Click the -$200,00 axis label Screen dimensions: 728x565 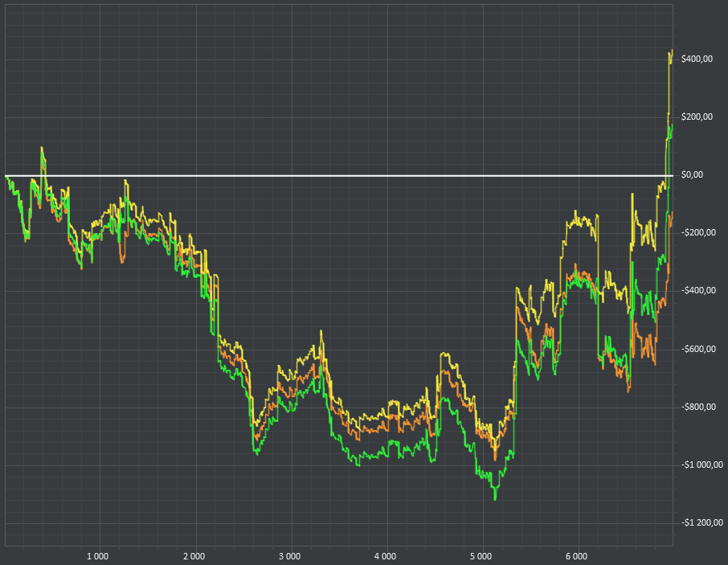point(698,232)
